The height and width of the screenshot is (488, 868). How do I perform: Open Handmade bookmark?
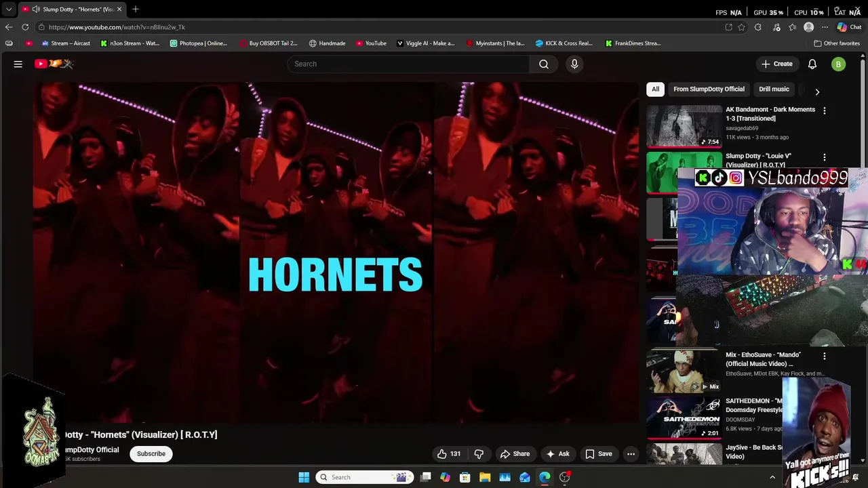[327, 43]
